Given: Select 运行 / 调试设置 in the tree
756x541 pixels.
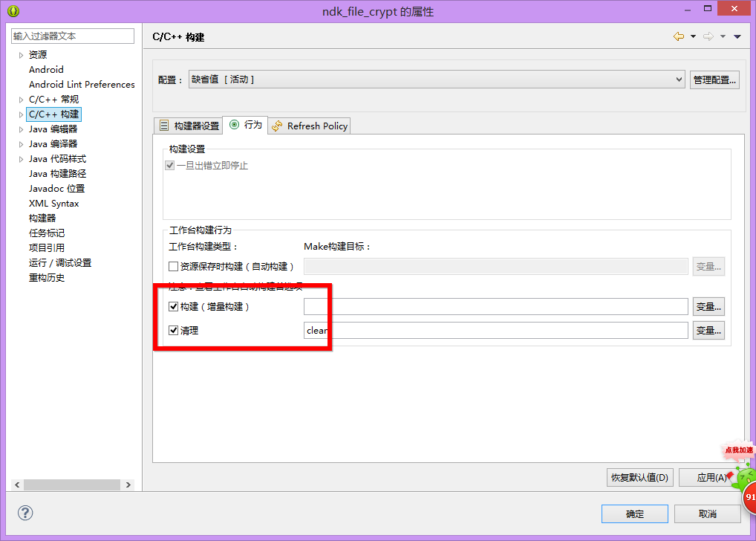Looking at the screenshot, I should (x=60, y=263).
